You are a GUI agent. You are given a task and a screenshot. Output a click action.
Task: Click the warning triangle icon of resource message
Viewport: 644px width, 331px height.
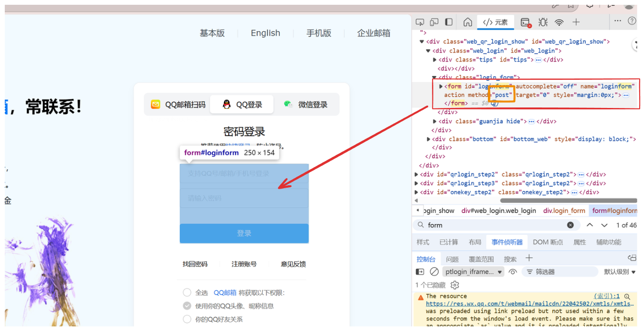tap(421, 297)
